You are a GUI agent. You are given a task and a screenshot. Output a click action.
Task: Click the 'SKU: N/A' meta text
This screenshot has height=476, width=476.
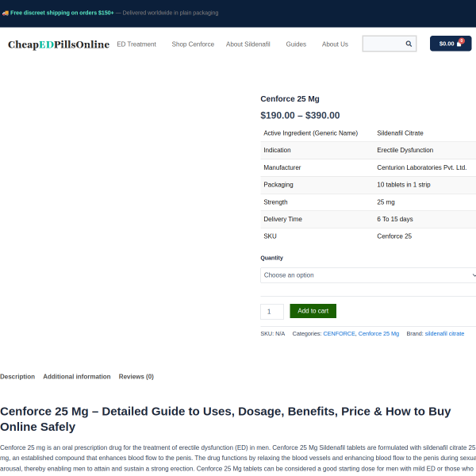(x=273, y=334)
